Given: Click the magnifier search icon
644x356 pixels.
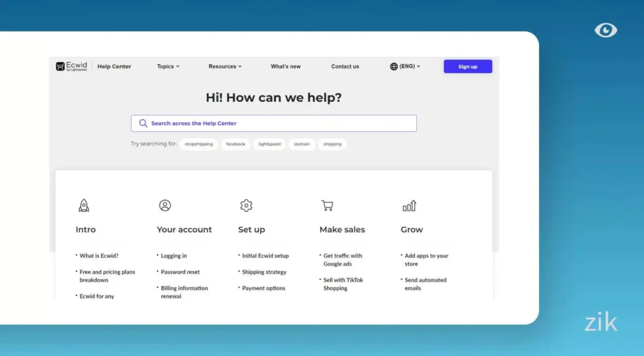Looking at the screenshot, I should point(143,123).
